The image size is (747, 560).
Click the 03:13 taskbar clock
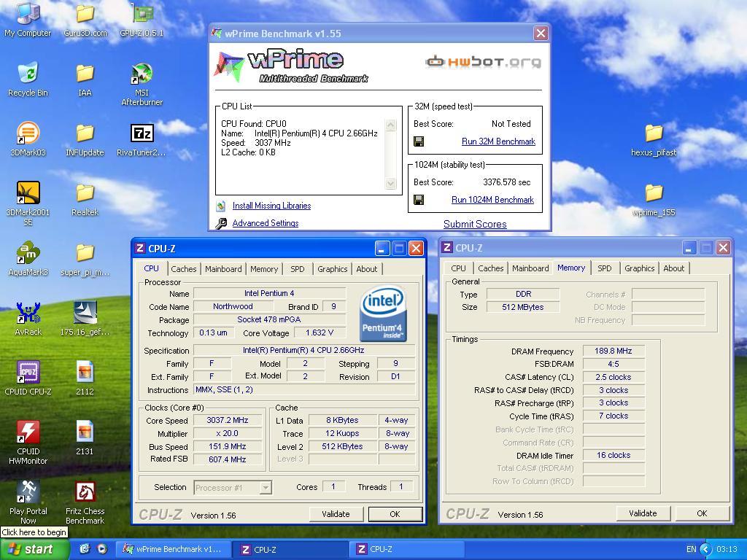pos(727,550)
